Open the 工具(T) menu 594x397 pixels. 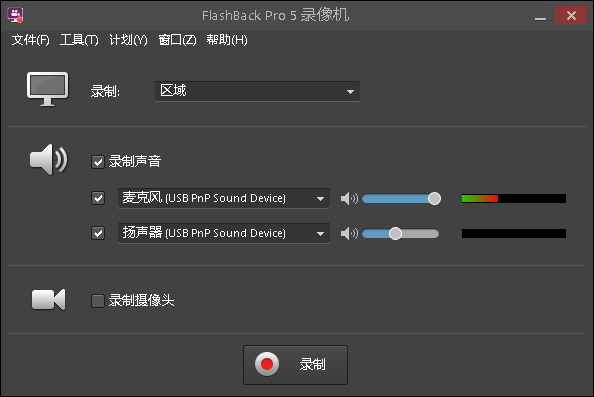pyautogui.click(x=79, y=40)
